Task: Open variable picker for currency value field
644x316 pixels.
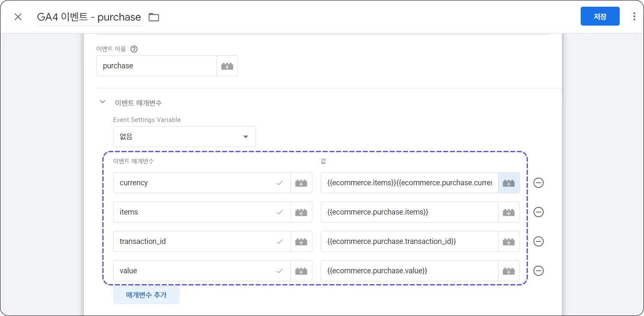Action: click(509, 183)
